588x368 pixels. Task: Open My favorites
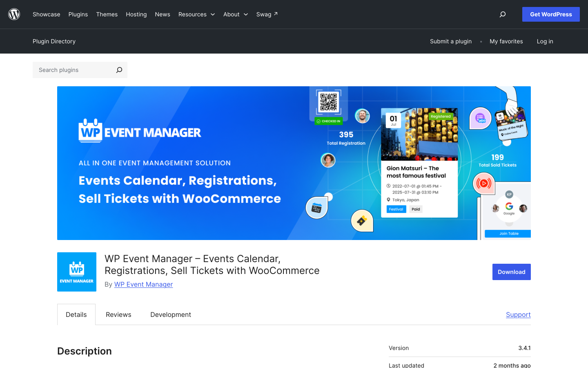pos(506,41)
